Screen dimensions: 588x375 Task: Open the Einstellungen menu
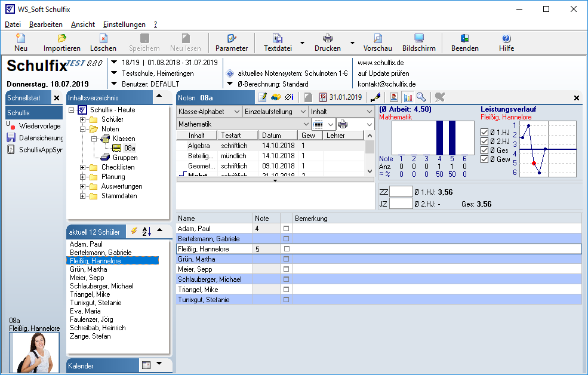(124, 24)
